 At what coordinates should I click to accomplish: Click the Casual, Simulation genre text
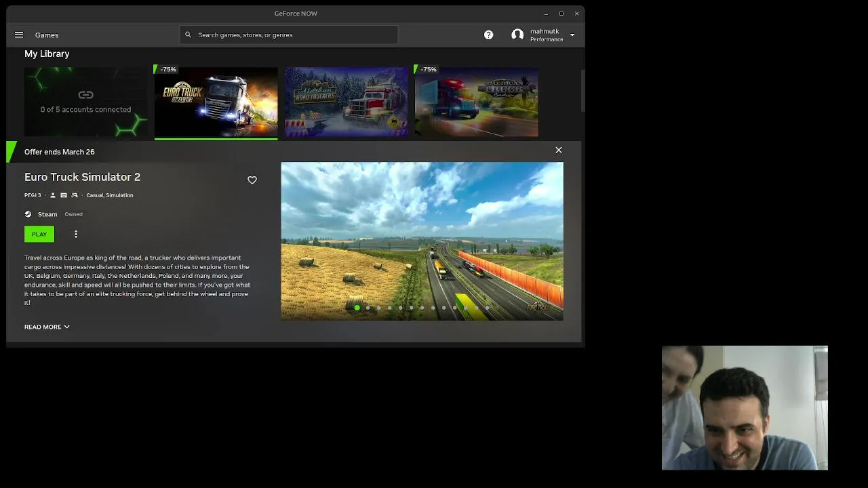tap(109, 195)
